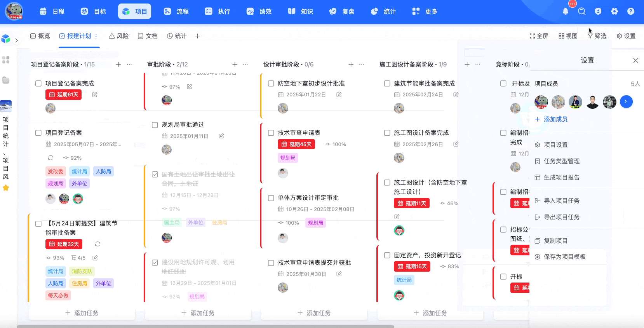
Task: Click the 延期61天 overdue badge
Action: click(x=63, y=95)
